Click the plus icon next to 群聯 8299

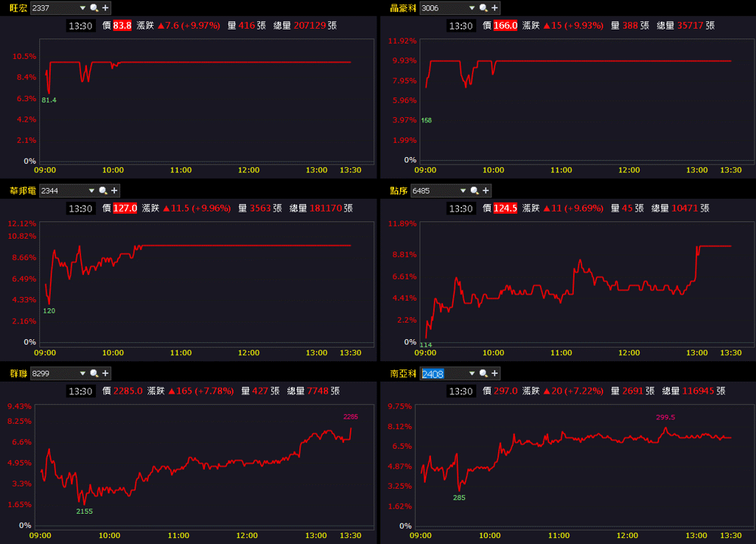click(x=106, y=373)
